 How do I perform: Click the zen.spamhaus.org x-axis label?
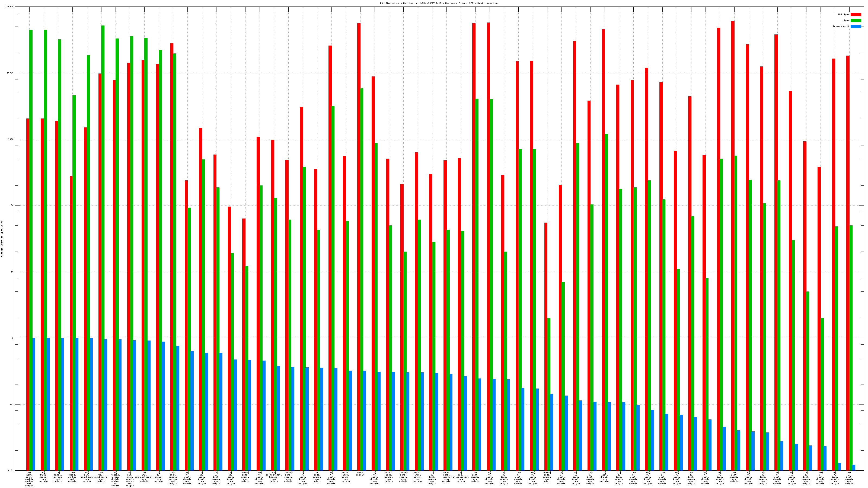click(x=87, y=477)
